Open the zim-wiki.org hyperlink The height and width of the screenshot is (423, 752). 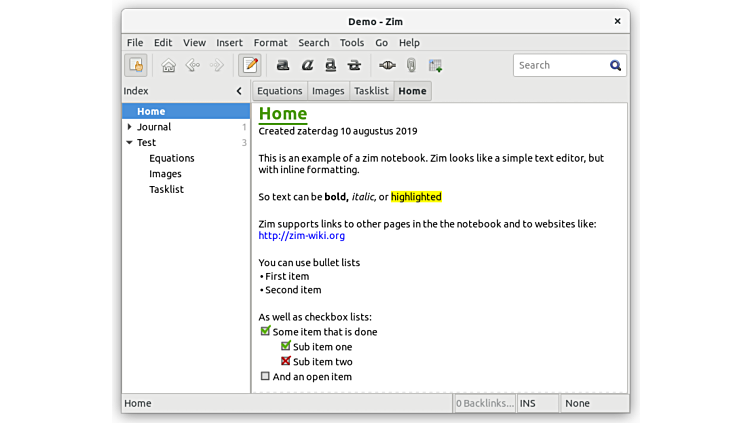click(x=301, y=236)
